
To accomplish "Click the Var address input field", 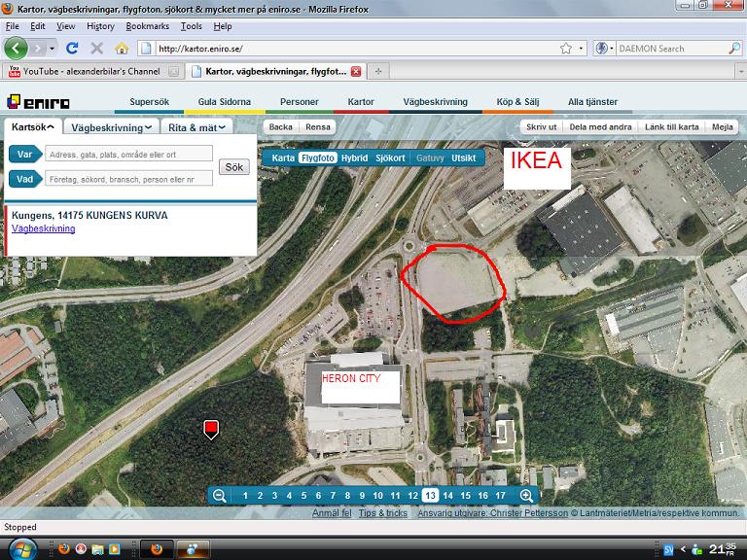I will point(128,155).
